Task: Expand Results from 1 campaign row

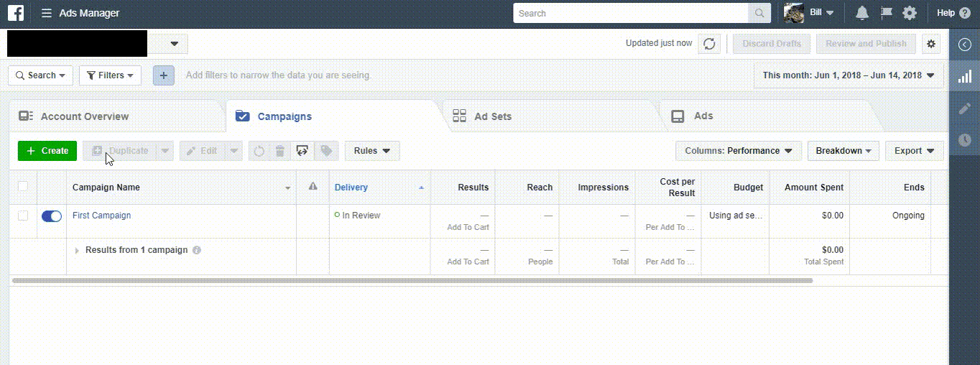Action: [x=78, y=251]
